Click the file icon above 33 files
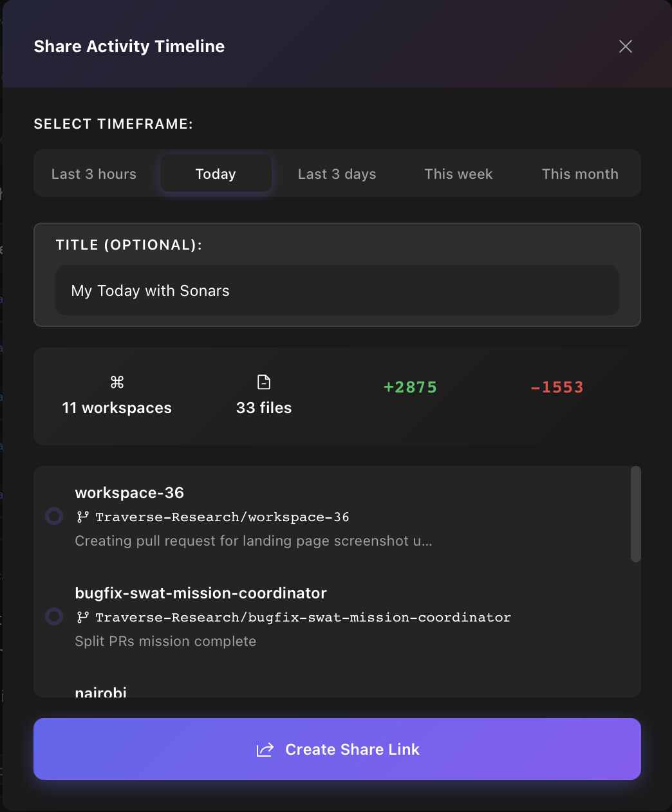This screenshot has width=672, height=812. click(263, 381)
